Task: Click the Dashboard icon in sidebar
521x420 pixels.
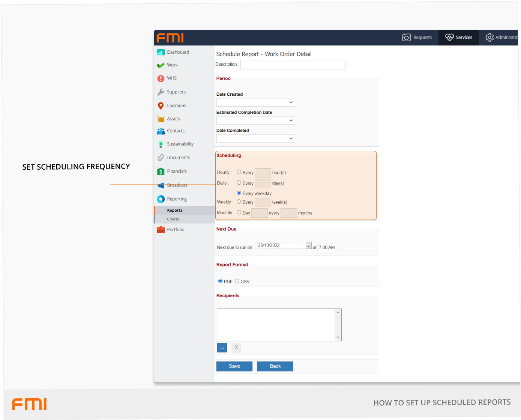Action: 161,52
